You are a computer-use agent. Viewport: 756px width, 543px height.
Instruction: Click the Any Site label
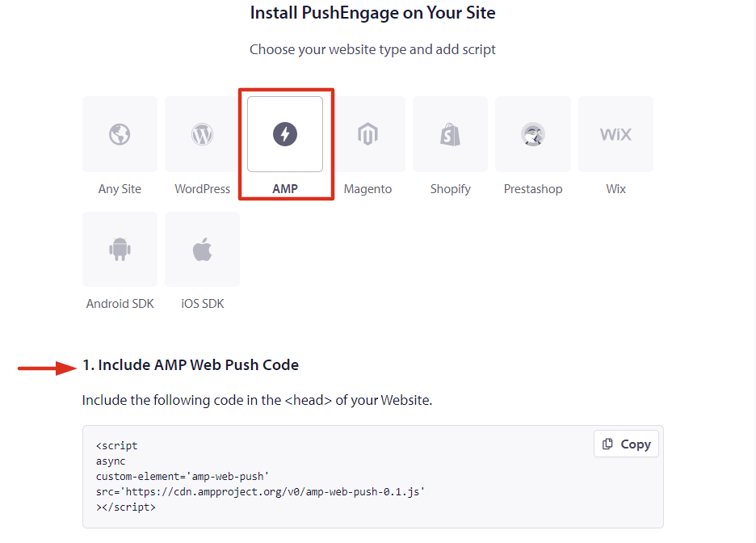coord(120,189)
